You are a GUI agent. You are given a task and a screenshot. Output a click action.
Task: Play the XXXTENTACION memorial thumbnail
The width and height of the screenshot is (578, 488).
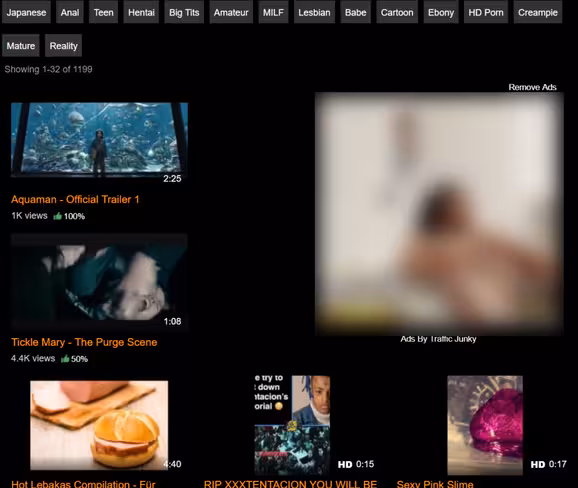292,425
